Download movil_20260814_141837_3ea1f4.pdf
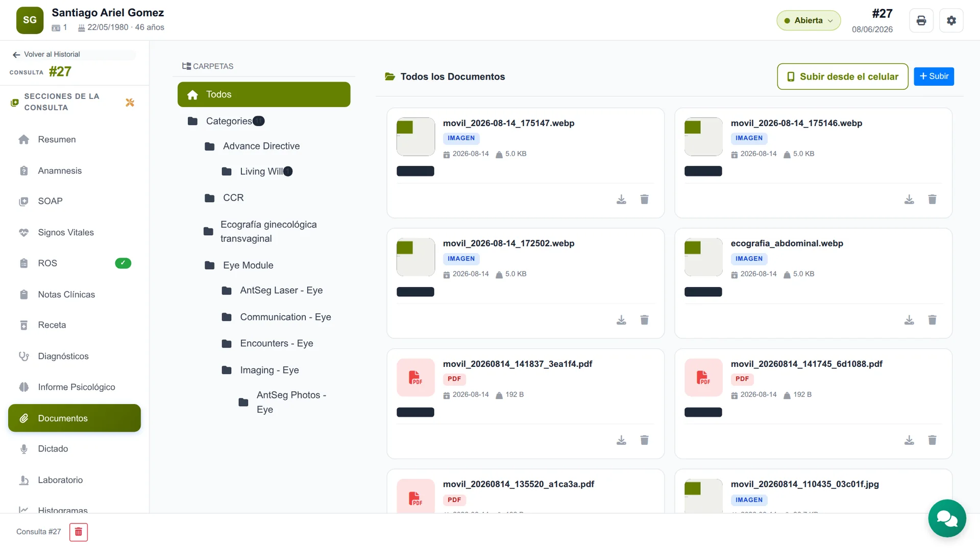 click(621, 440)
